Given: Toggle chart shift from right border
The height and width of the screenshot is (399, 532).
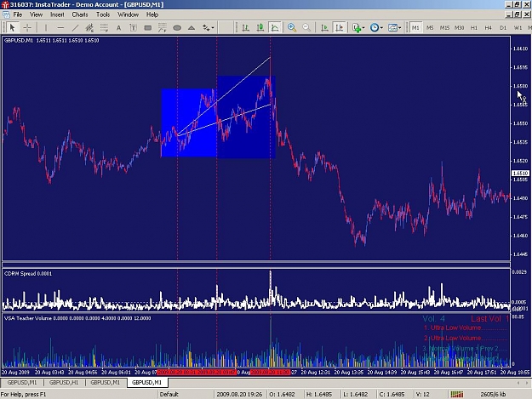Looking at the screenshot, I should (x=340, y=28).
